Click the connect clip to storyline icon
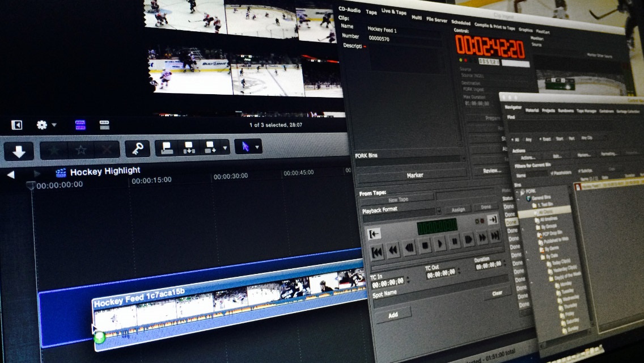This screenshot has height=363, width=644. (x=167, y=148)
